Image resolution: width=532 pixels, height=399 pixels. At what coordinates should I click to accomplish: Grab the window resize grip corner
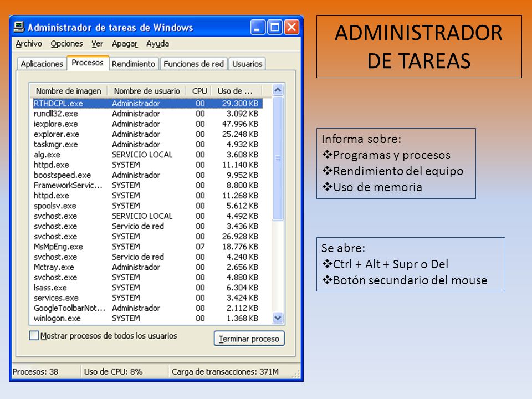[296, 374]
